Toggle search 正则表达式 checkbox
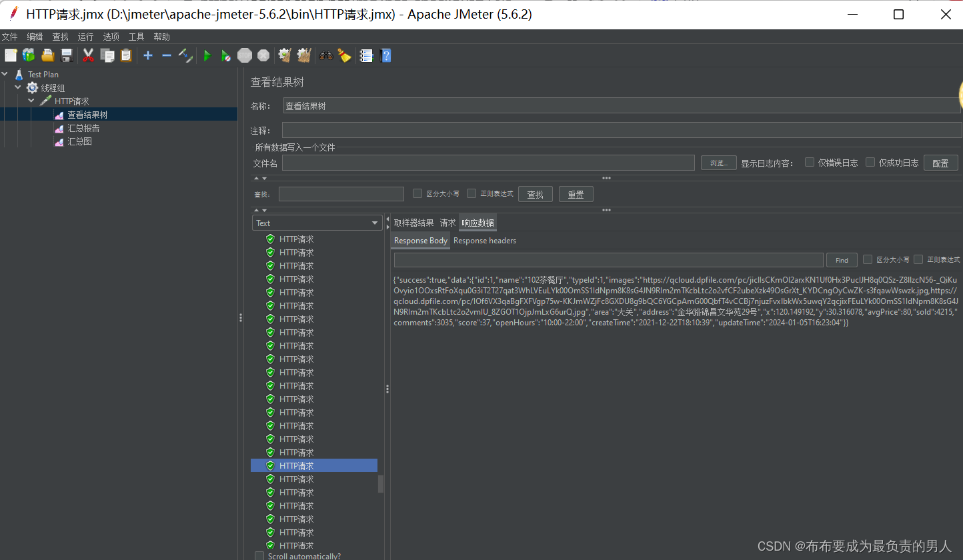Screen dimensions: 963x560 click(471, 193)
